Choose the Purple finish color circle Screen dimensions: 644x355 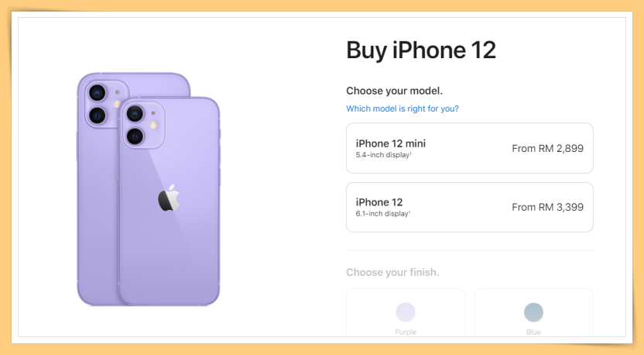[406, 312]
